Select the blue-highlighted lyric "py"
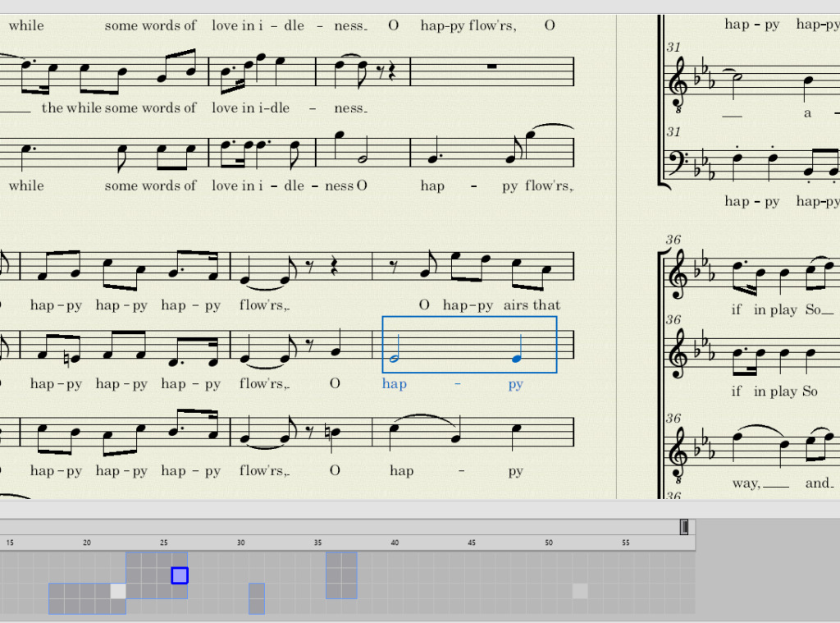This screenshot has height=623, width=840. coord(515,385)
